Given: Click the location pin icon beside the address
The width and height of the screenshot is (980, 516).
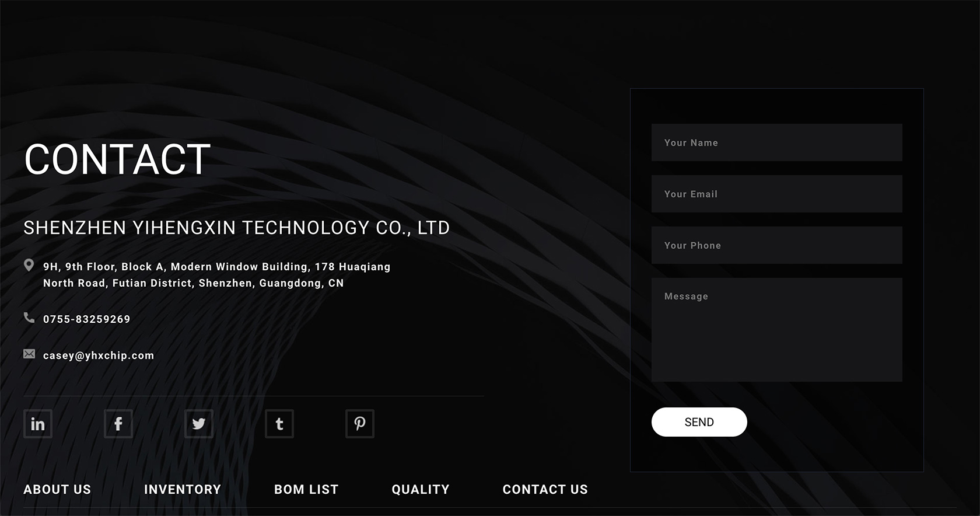Looking at the screenshot, I should (29, 266).
